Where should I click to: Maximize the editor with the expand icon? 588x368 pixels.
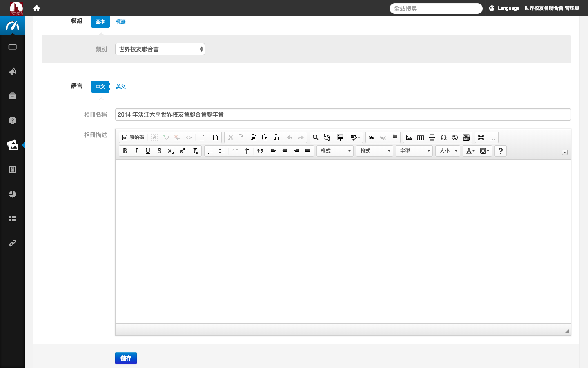pos(481,137)
